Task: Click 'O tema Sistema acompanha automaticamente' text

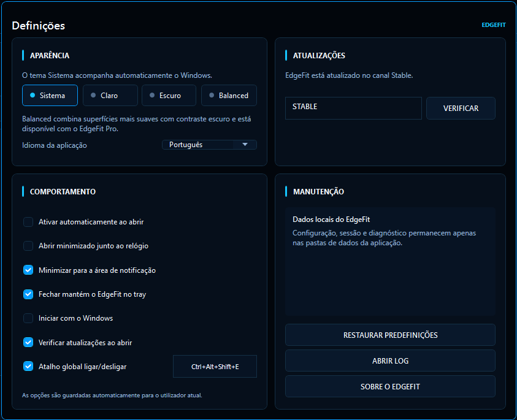Action: tap(117, 75)
